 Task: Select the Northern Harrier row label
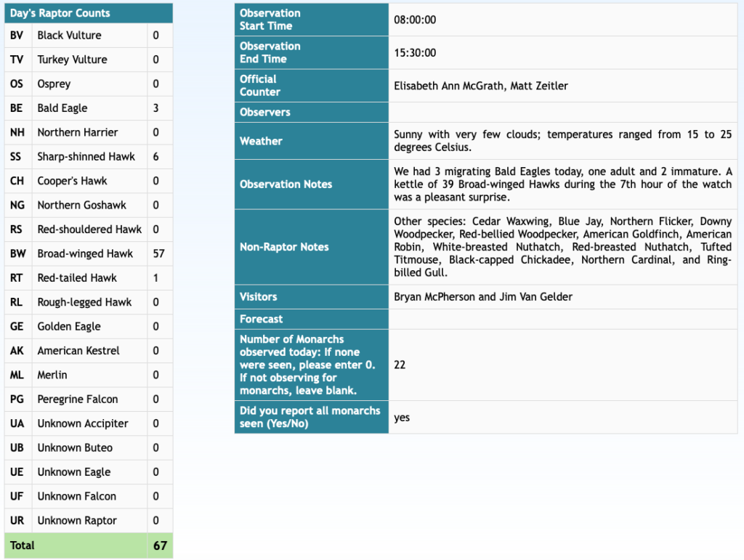click(x=78, y=132)
